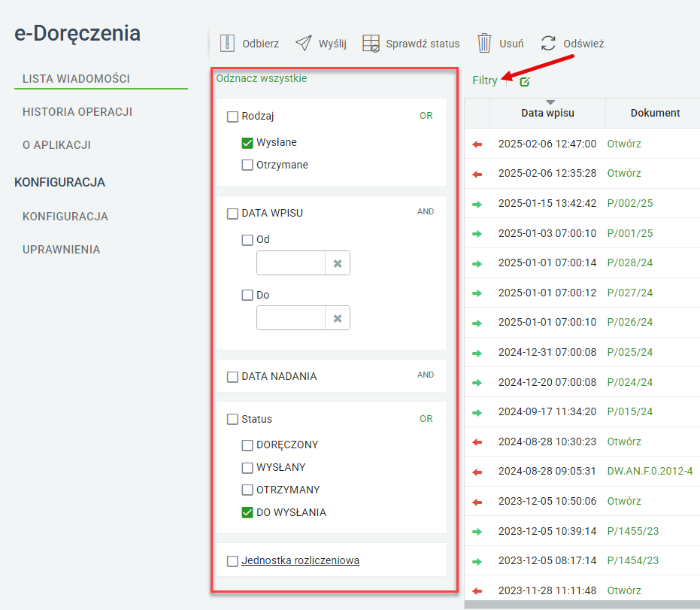Click the e-Doręczenia application title

(x=77, y=34)
